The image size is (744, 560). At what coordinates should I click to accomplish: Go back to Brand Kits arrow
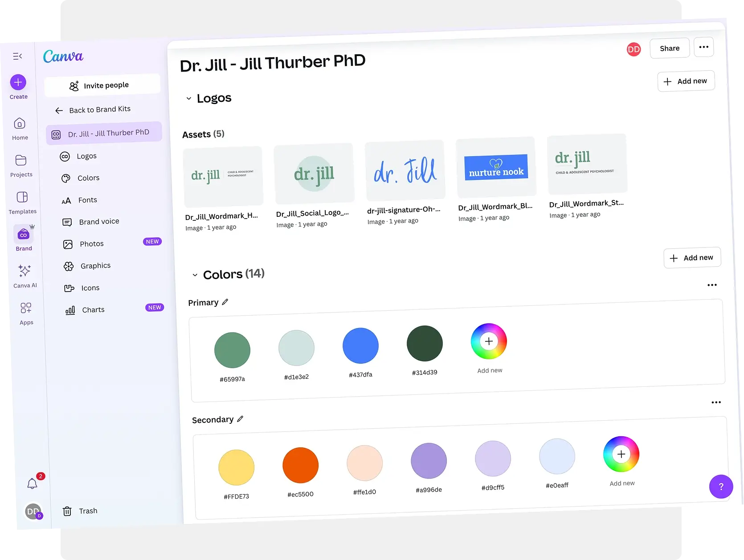(59, 110)
